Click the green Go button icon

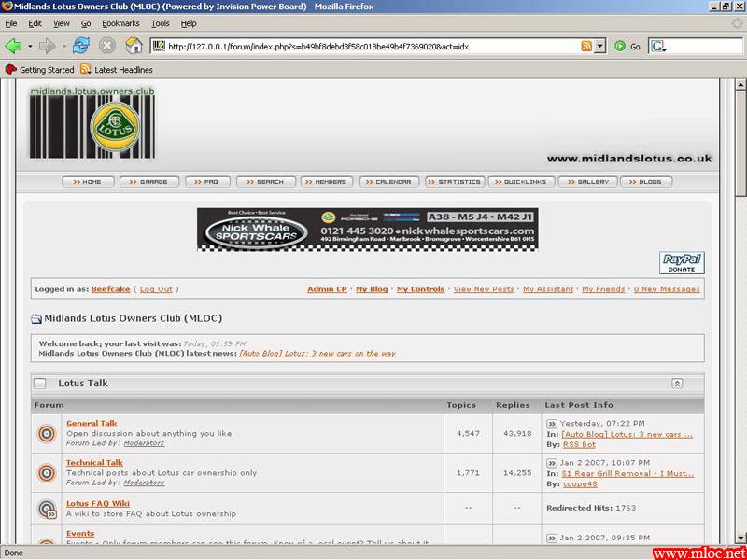tap(620, 46)
